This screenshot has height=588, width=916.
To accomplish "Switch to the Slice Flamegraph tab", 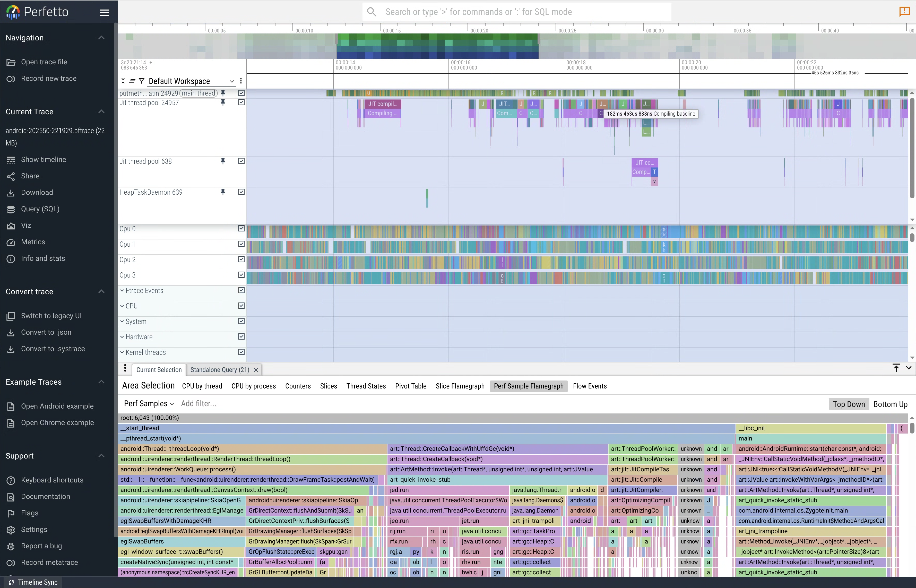I will pyautogui.click(x=460, y=386).
